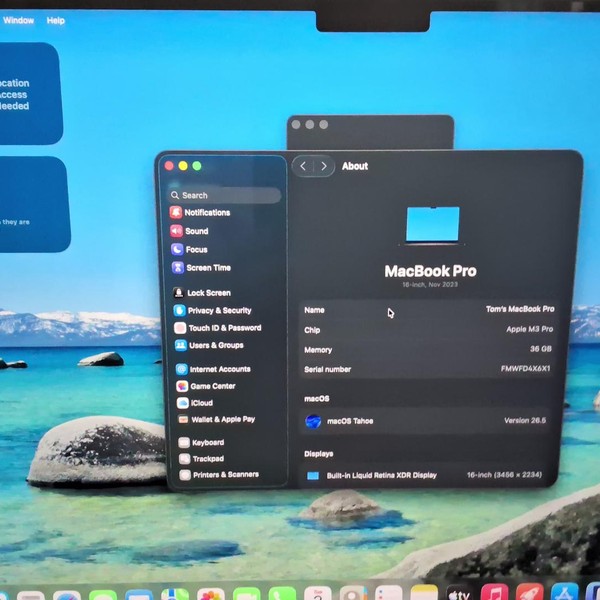Click the "16-inch (3456 × 2234)" display resolution
The image size is (600, 600).
(504, 475)
